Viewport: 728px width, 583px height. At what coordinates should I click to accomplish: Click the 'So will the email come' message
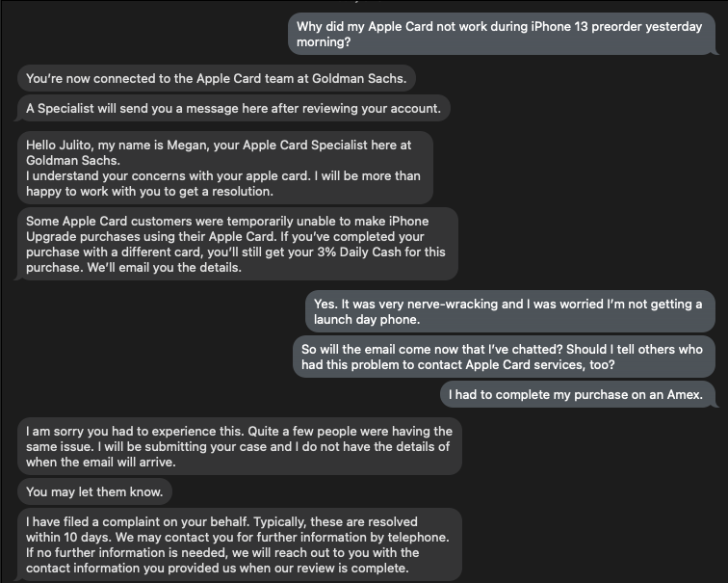pyautogui.click(x=501, y=357)
